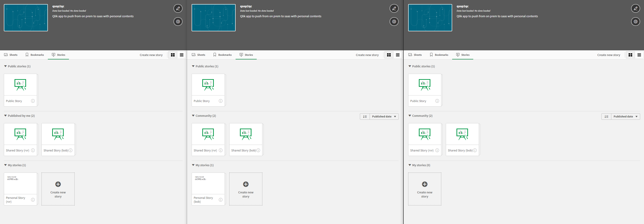
Task: Collapse My stories (1) in the middle panel
Action: (203, 165)
